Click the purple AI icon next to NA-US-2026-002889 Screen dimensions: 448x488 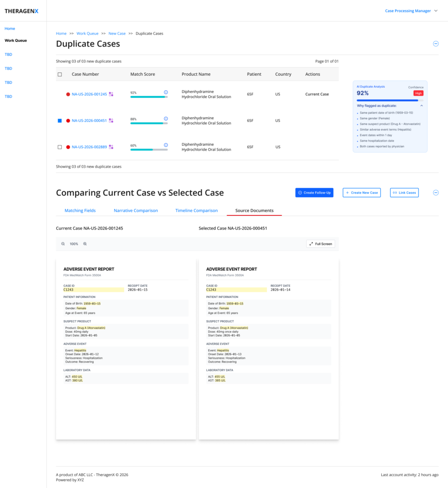tap(111, 147)
